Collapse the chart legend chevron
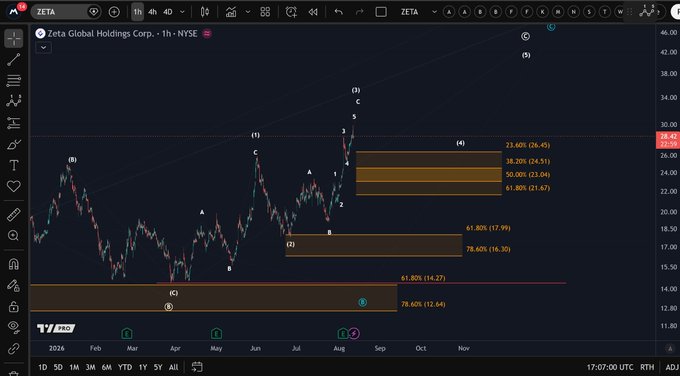680x376 pixels. (x=43, y=48)
